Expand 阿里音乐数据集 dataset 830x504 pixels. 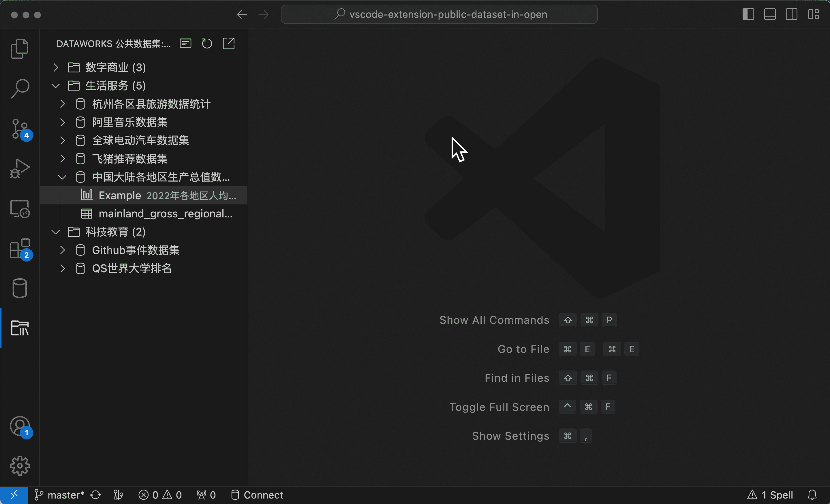tap(62, 122)
